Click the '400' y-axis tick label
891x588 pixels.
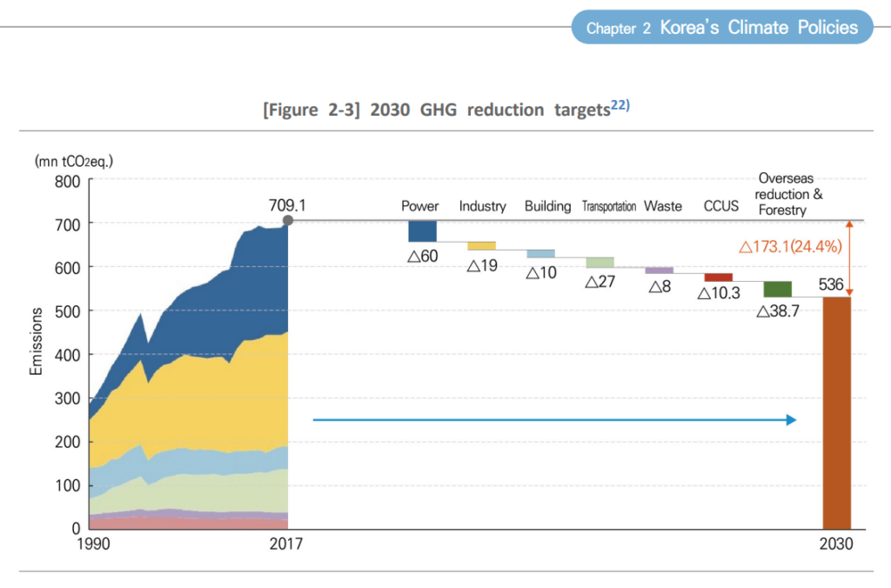pos(68,355)
